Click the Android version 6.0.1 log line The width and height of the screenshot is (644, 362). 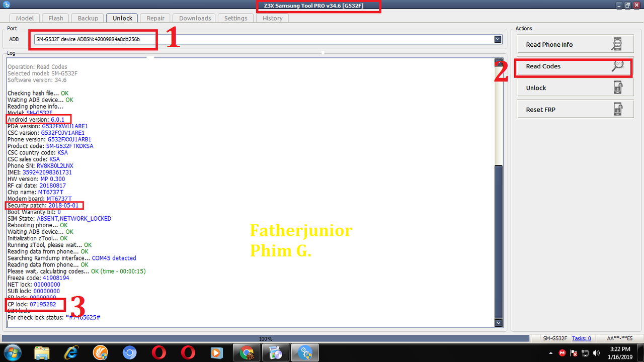click(36, 120)
